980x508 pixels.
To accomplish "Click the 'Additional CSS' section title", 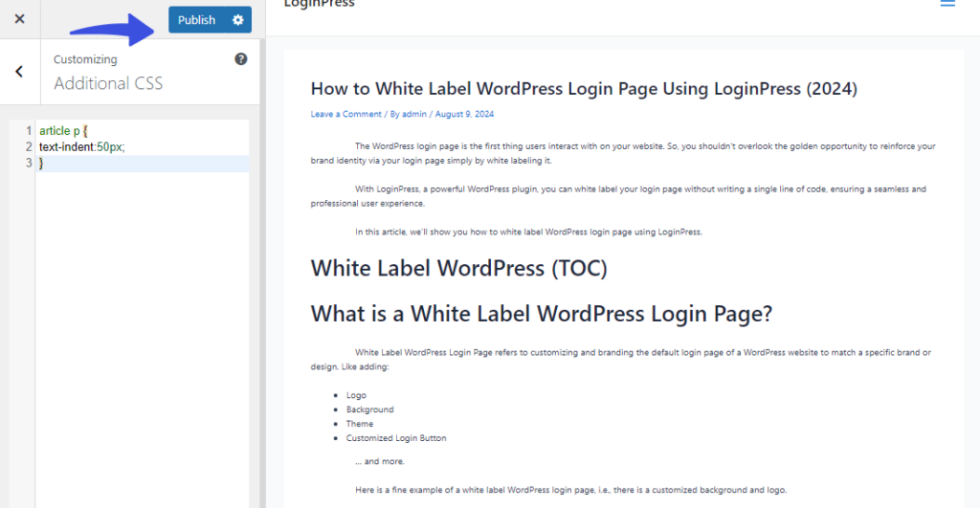I will [108, 83].
